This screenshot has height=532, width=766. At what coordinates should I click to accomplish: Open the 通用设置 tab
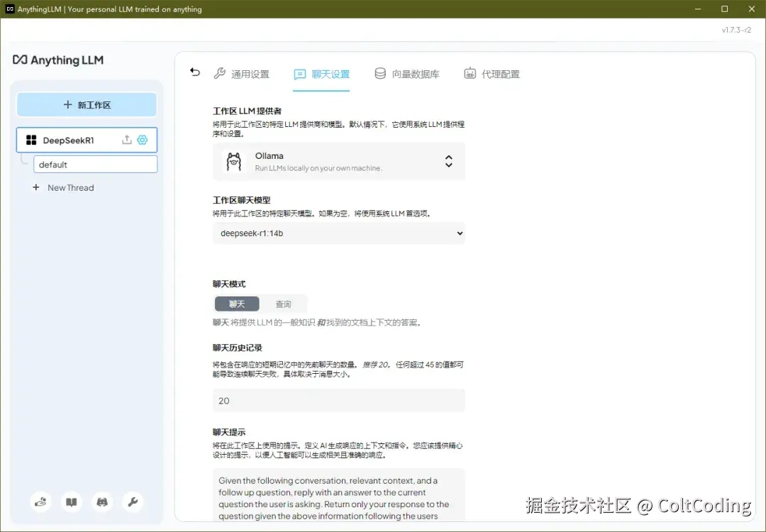[241, 73]
